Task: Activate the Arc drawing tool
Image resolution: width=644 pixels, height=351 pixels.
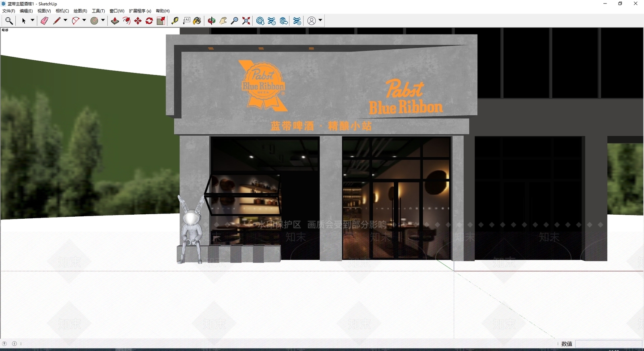Action: [x=75, y=21]
